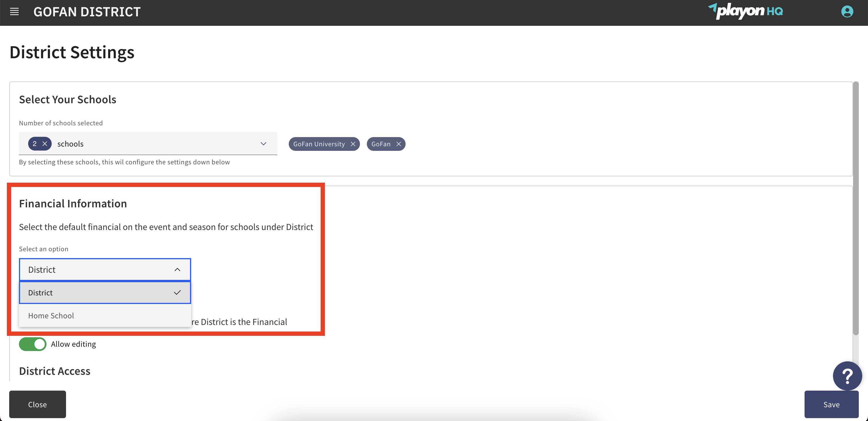Image resolution: width=868 pixels, height=421 pixels.
Task: Toggle the Allow editing switch
Action: [33, 344]
